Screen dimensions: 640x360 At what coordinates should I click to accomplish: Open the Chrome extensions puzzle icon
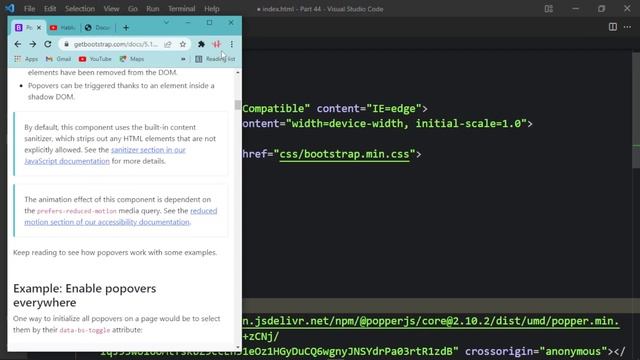coord(201,44)
